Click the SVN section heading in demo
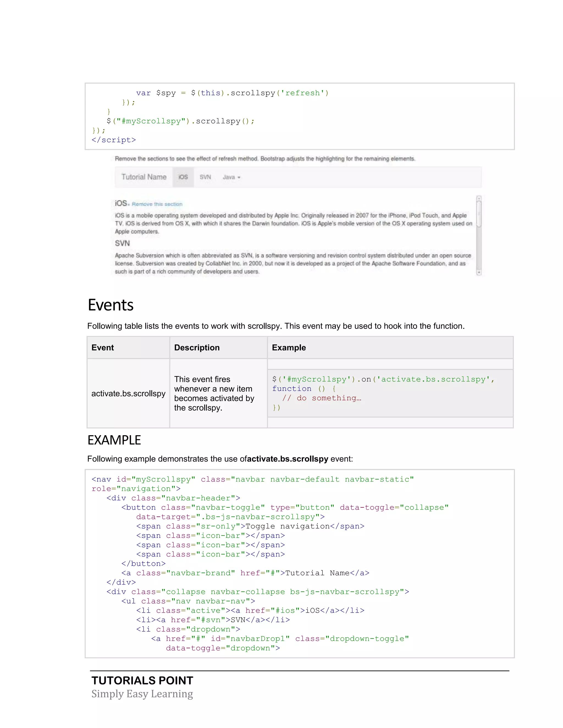The width and height of the screenshot is (563, 728). pos(122,243)
